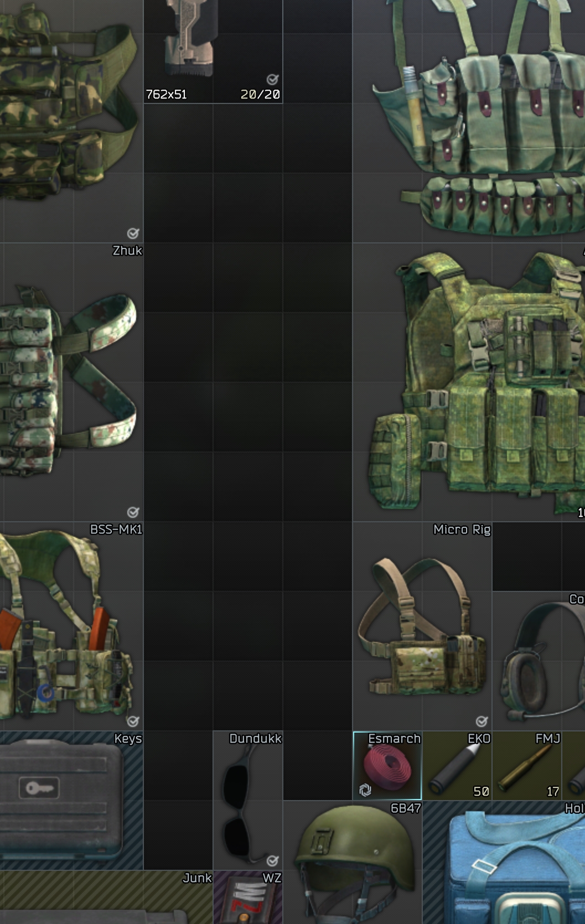Open the Junk box container
Screen dimensions: 585x924
pyautogui.click(x=106, y=897)
